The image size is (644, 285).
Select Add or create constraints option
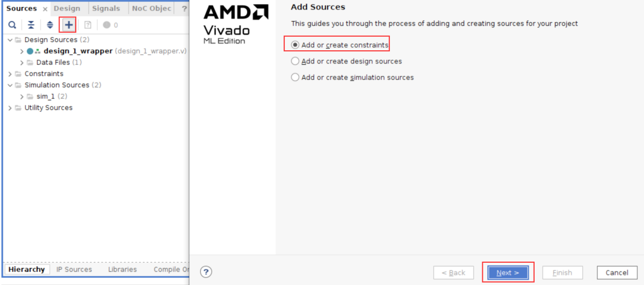[339, 45]
